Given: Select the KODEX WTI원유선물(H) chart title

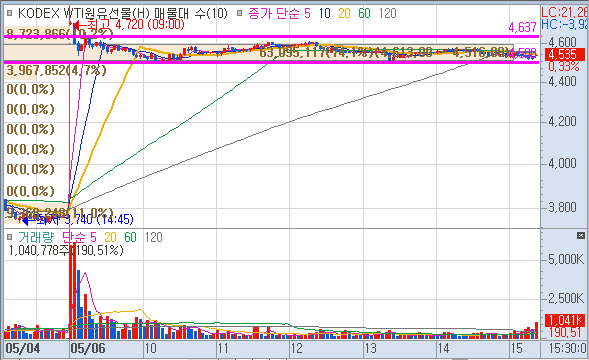Looking at the screenshot, I should tap(83, 14).
